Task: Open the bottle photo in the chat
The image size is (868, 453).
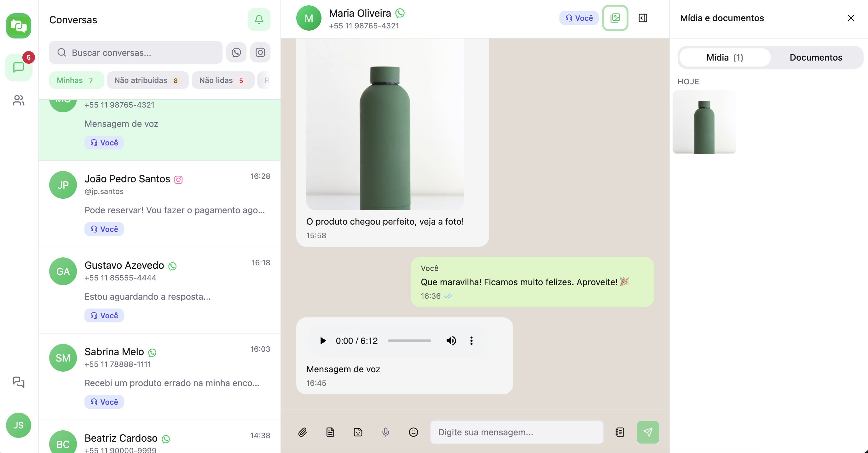Action: coord(385,124)
